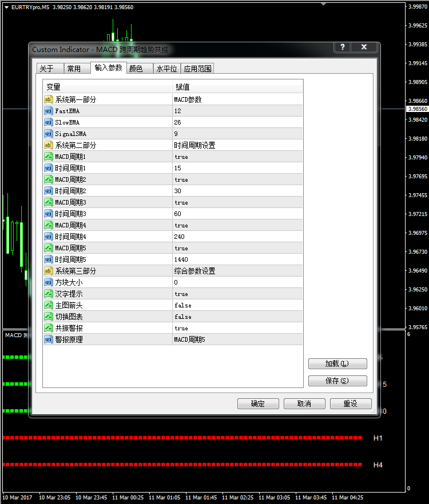The width and height of the screenshot is (429, 504).
Task: Click the integer icon beside 警报原理
Action: click(48, 339)
